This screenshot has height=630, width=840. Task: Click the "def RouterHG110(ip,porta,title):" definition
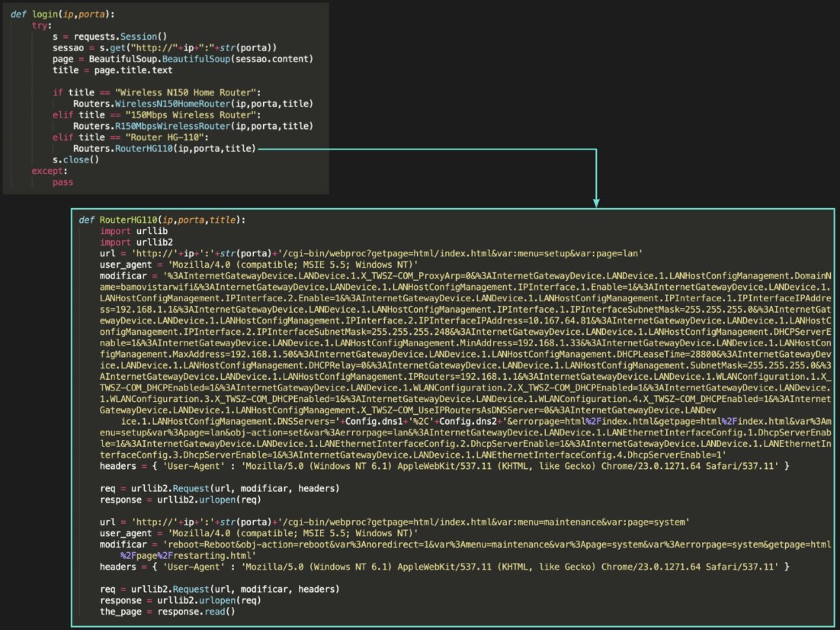point(162,220)
